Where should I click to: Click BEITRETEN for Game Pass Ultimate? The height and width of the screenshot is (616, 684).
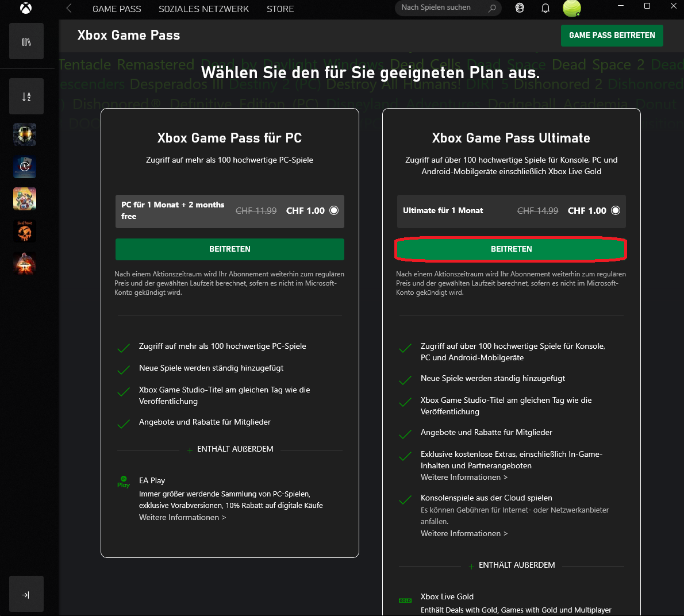511,249
